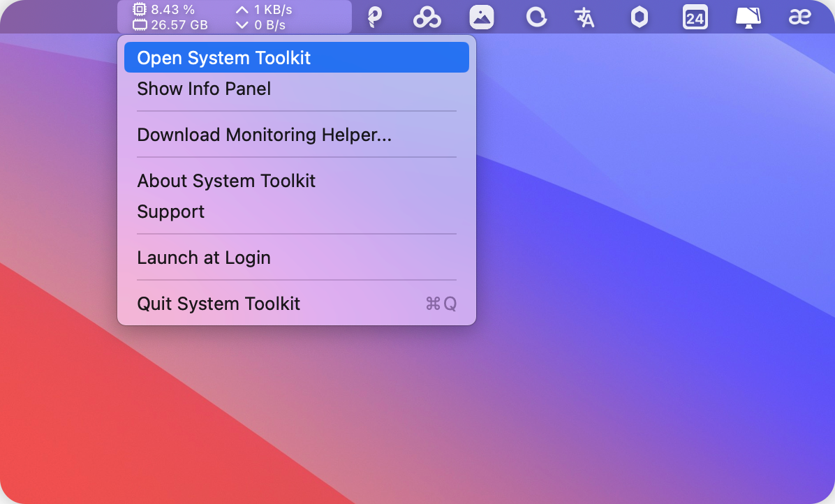Click the æ ligature menu bar icon
This screenshot has width=835, height=504.
(x=799, y=17)
